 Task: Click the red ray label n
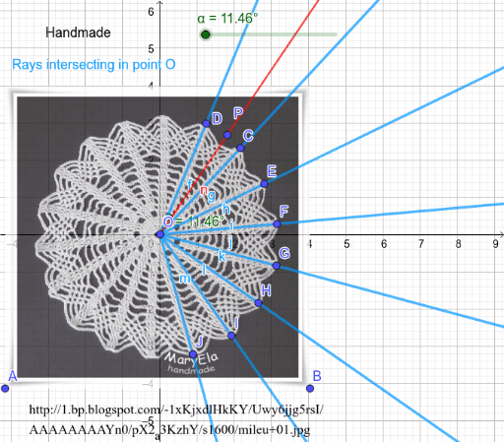[x=204, y=190]
